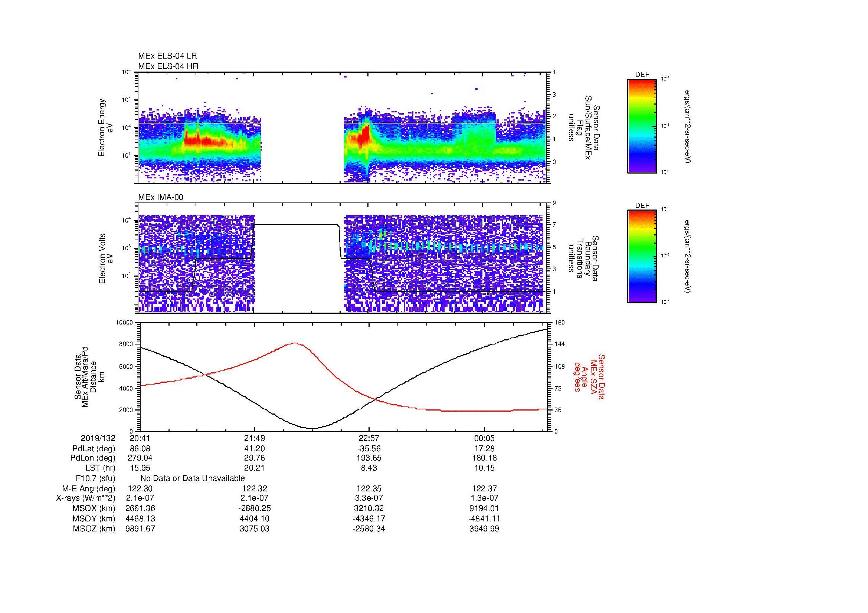Click the 22:57 time tick label
868x613 pixels.
coord(369,438)
